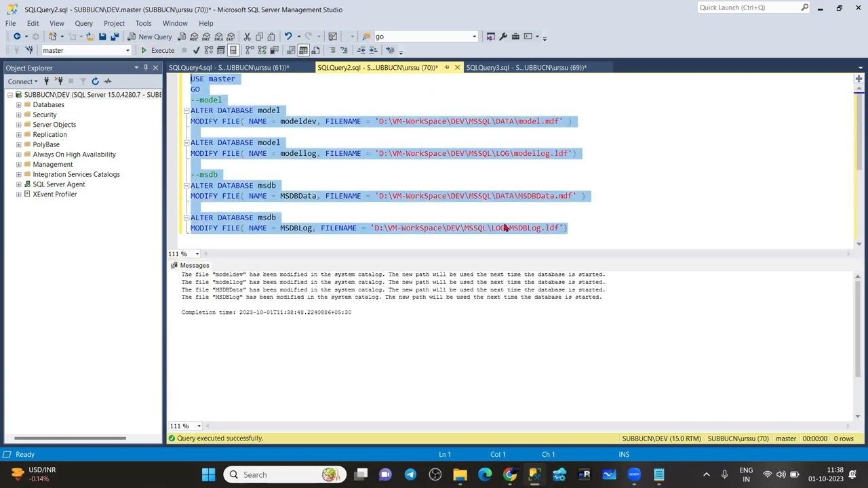
Task: Click the Database Engine Query icon
Action: tap(182, 37)
